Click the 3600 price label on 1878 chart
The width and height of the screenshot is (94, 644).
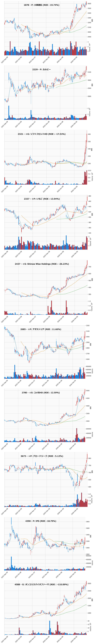[x=89, y=4]
